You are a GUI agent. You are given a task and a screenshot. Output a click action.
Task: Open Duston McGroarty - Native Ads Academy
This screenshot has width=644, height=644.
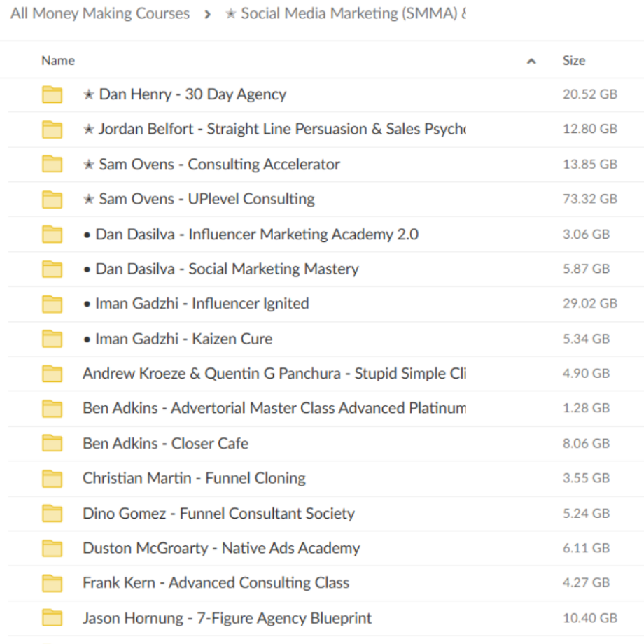click(221, 548)
